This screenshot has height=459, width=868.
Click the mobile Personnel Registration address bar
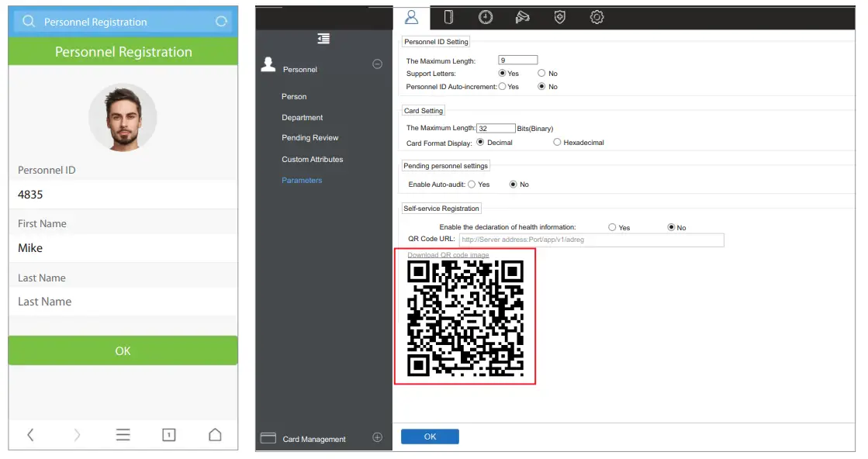tap(123, 22)
